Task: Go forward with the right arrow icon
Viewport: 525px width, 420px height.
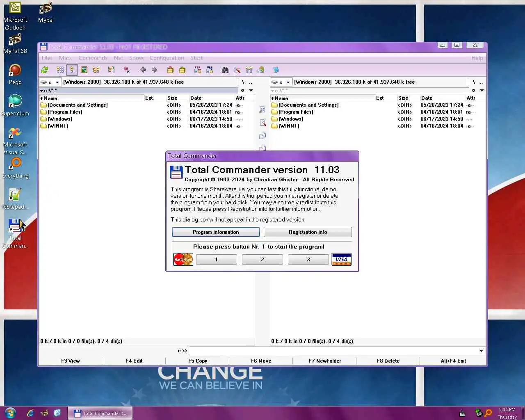Action: (154, 70)
